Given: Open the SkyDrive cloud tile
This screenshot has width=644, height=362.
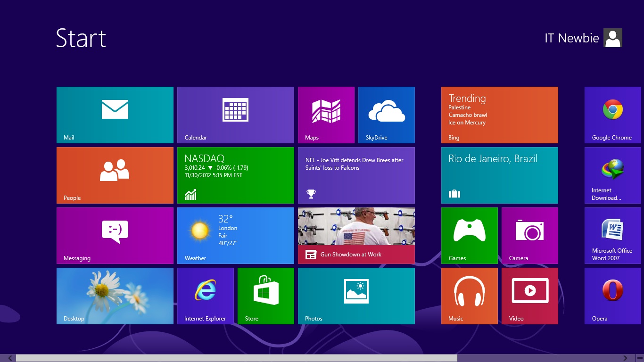Looking at the screenshot, I should coord(387,115).
